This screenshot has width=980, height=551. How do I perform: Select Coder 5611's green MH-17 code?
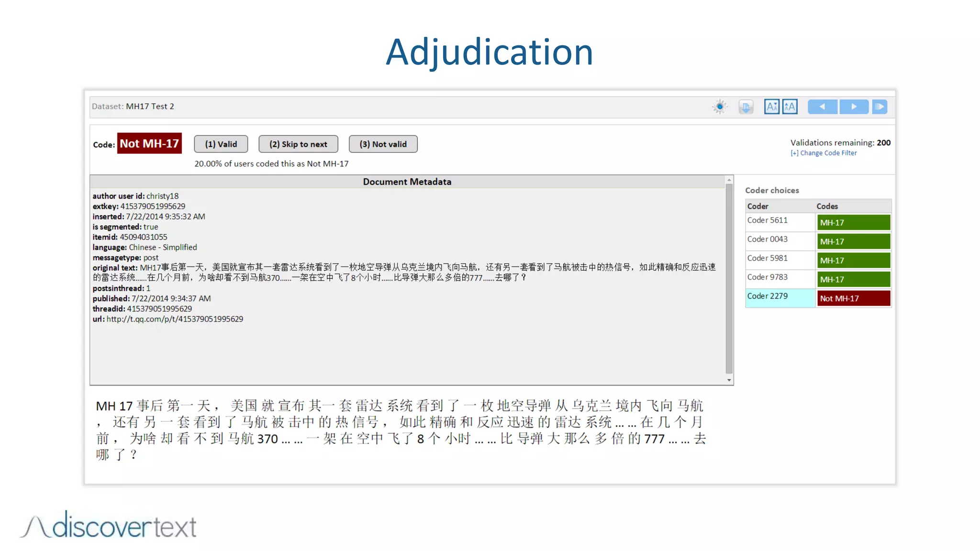pyautogui.click(x=854, y=222)
